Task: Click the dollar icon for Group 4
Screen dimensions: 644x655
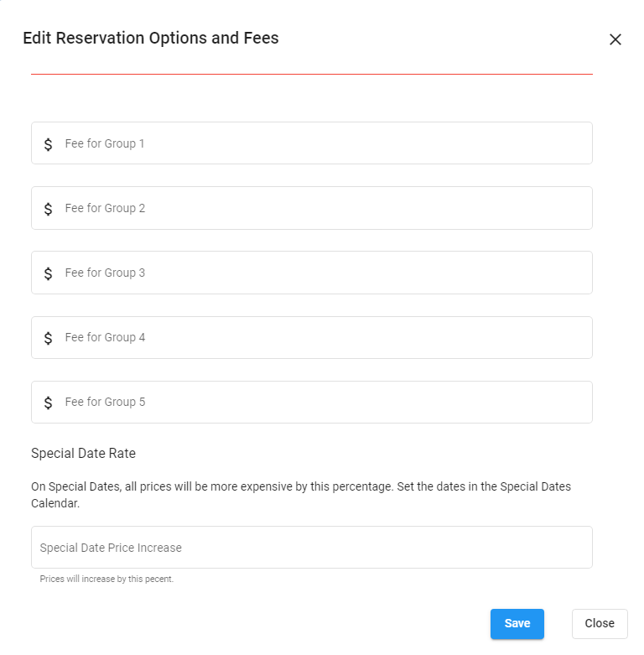Action: coord(48,338)
